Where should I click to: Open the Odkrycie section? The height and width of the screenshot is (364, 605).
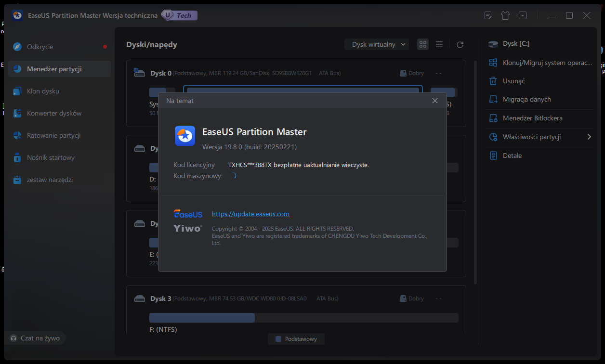[59, 47]
